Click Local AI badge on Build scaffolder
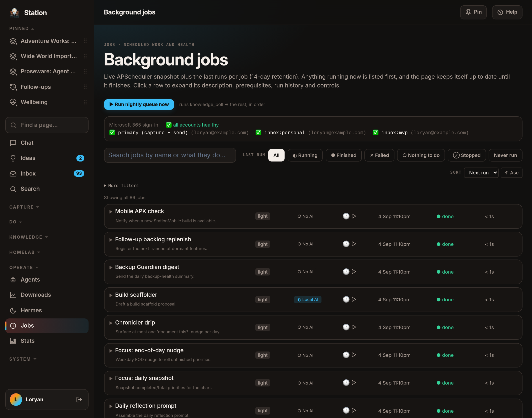 308,300
